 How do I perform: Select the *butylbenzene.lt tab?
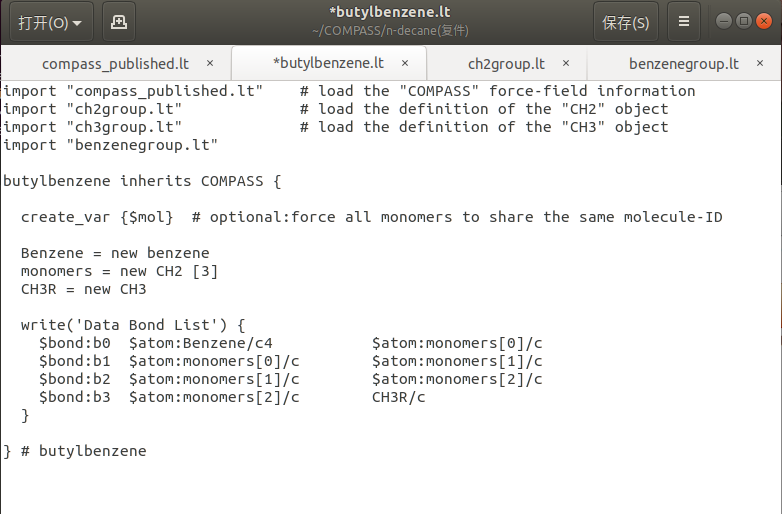point(329,63)
